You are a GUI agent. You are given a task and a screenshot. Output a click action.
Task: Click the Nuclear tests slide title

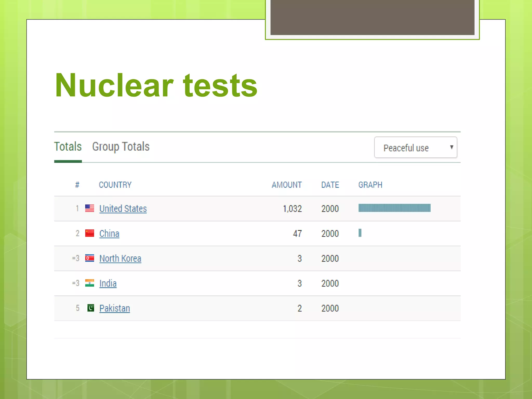tap(156, 85)
